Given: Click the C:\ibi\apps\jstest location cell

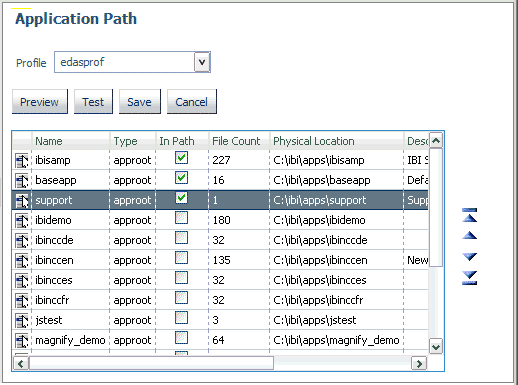Looking at the screenshot, I should [336, 320].
